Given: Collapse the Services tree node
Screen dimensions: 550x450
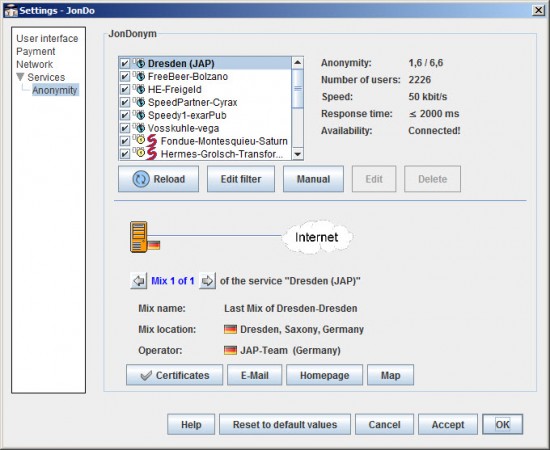Looking at the screenshot, I should coord(20,77).
